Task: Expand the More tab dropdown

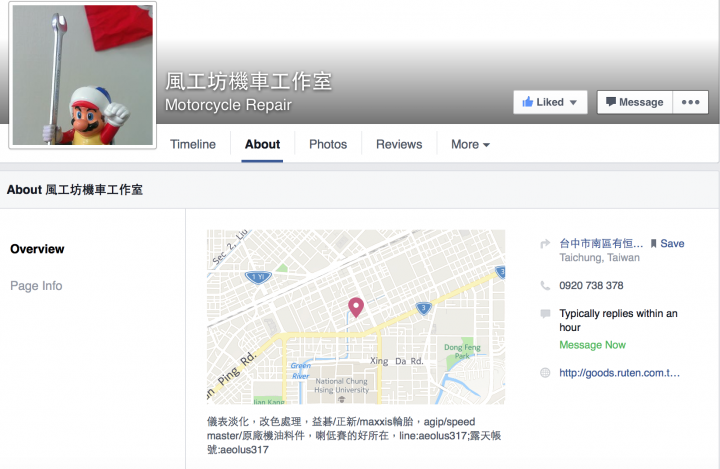Action: [x=470, y=144]
